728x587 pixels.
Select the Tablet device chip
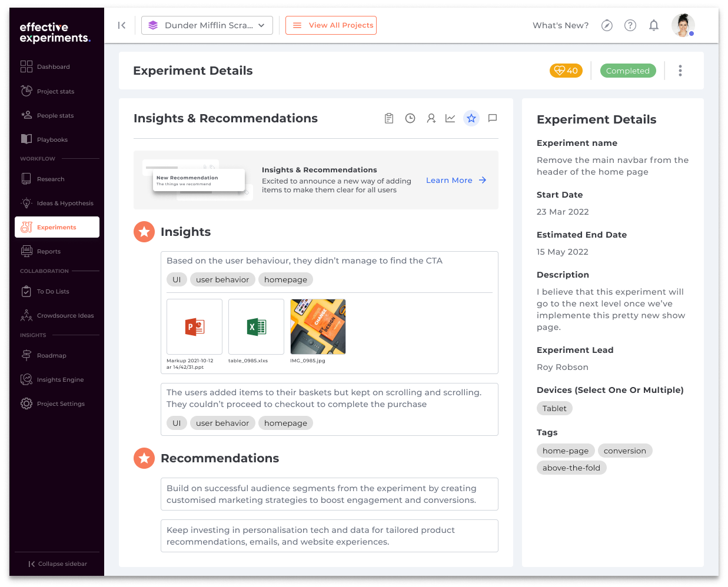pos(554,408)
